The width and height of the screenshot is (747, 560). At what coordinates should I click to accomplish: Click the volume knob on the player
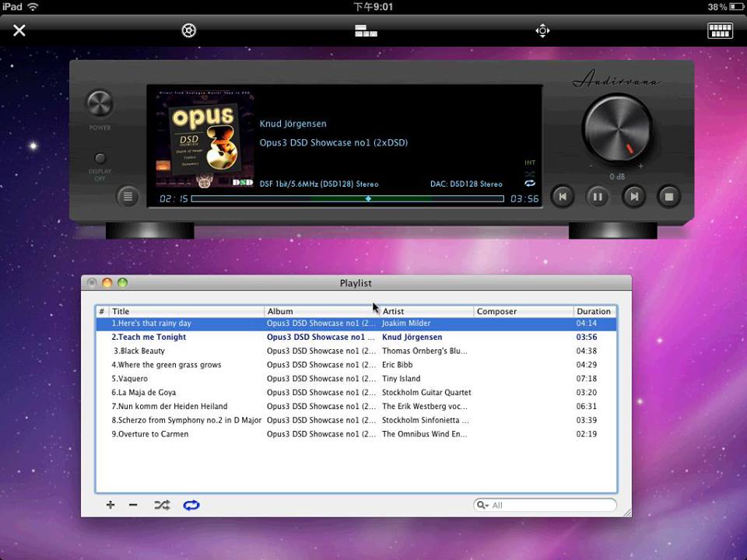click(617, 128)
